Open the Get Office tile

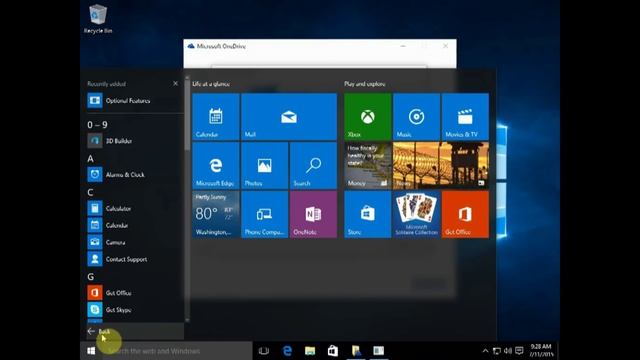click(x=465, y=214)
